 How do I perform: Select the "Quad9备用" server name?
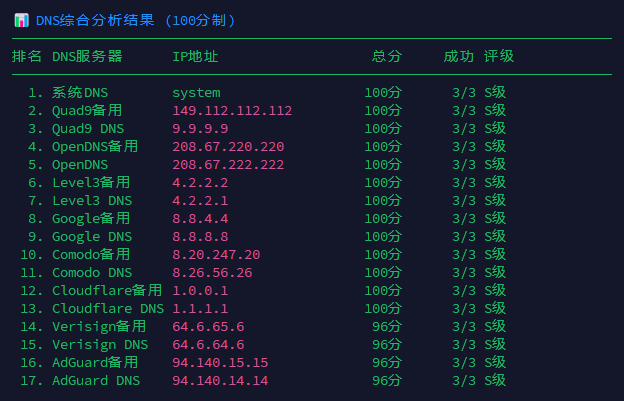point(87,111)
